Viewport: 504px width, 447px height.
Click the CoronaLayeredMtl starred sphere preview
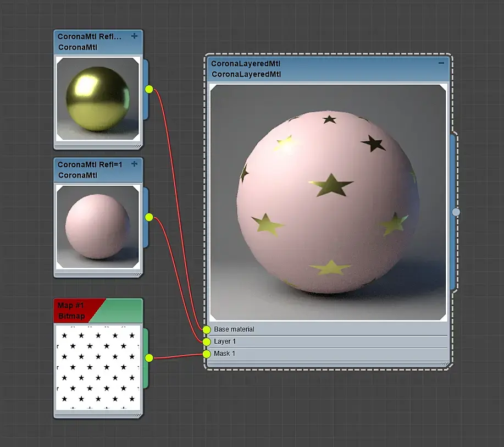[x=328, y=202]
